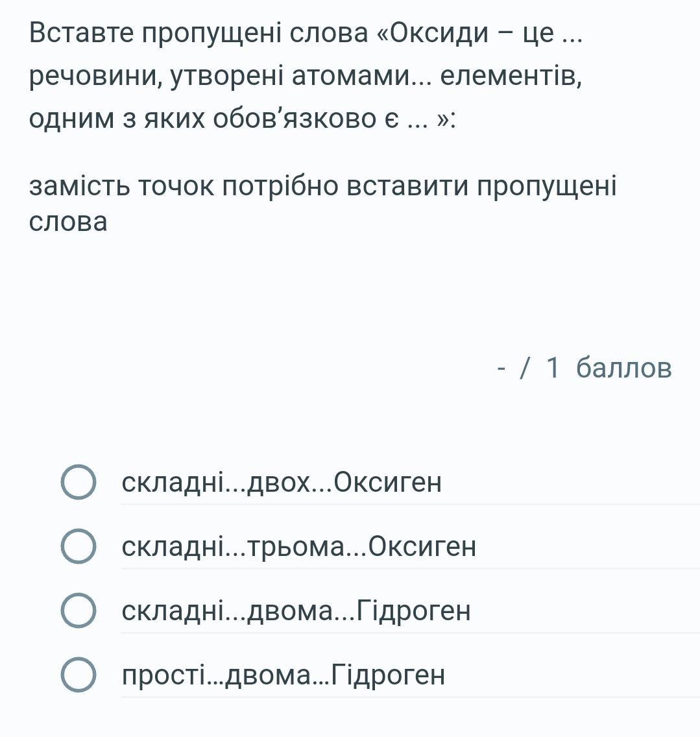The height and width of the screenshot is (737, 700).
Task: Tap the answer text прості...двома...Гідроген
Action: click(283, 675)
